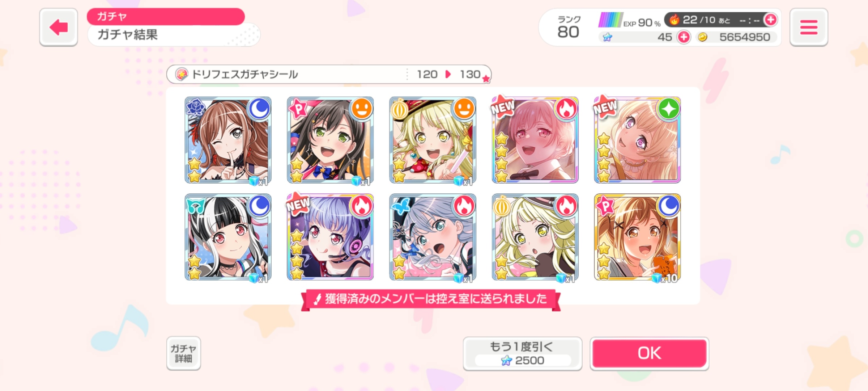Select the ガチャ結果 title label
The height and width of the screenshot is (391, 868).
(128, 35)
